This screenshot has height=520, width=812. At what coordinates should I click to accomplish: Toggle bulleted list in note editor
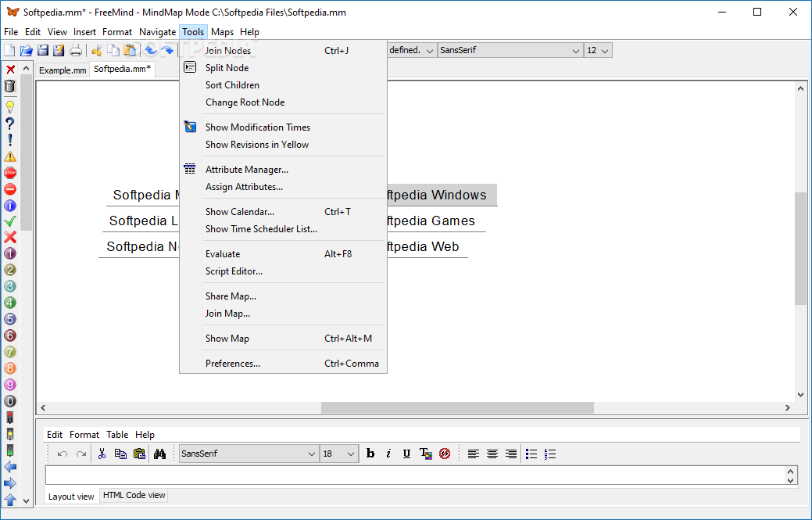(531, 454)
